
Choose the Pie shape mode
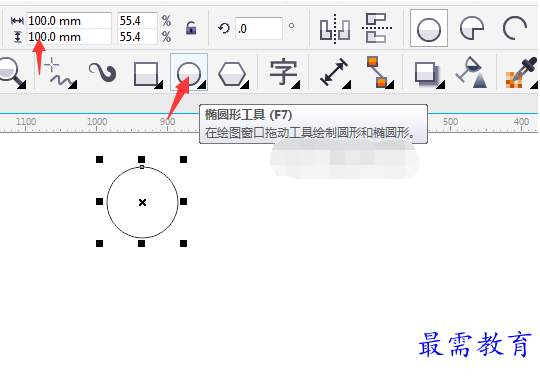(x=472, y=28)
